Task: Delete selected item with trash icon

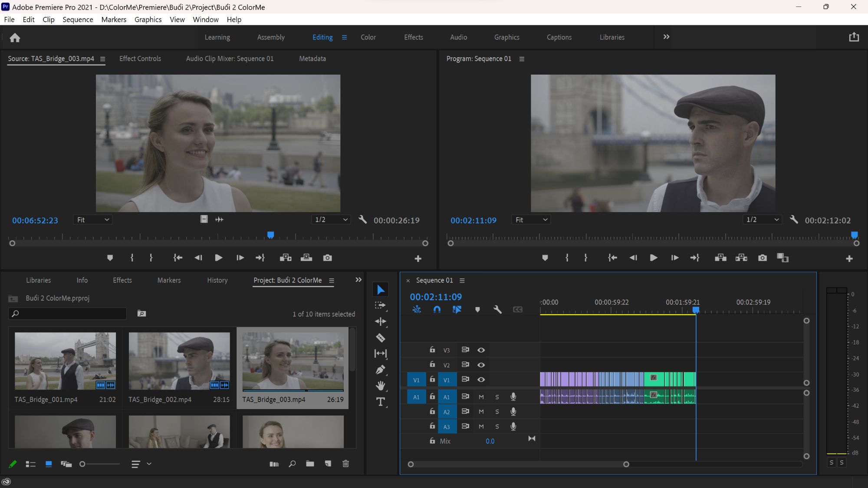Action: [345, 464]
